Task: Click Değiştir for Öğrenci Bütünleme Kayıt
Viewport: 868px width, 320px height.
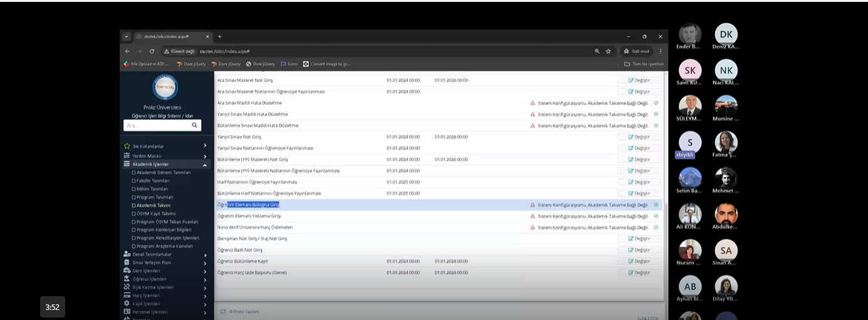Action: click(x=639, y=261)
